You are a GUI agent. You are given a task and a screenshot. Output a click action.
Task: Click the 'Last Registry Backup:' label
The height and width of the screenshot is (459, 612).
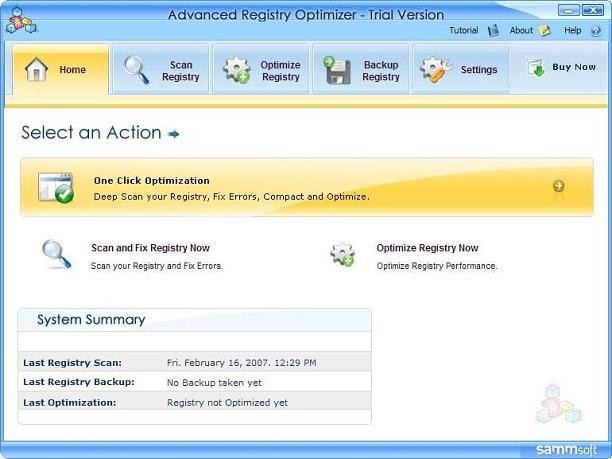pyautogui.click(x=79, y=382)
